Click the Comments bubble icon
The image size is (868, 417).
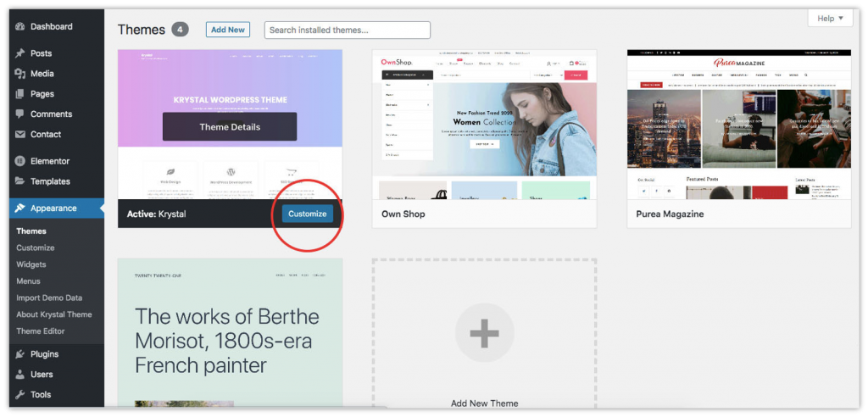pyautogui.click(x=20, y=114)
